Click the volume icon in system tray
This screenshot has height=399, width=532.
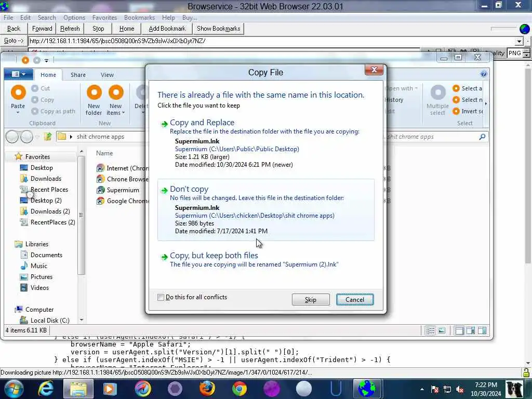(460, 390)
